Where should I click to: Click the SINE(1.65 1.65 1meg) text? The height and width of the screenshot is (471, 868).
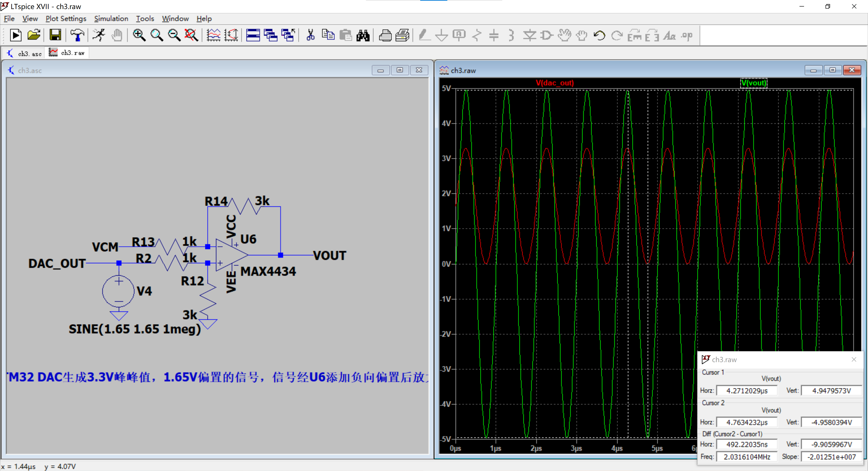tap(135, 329)
